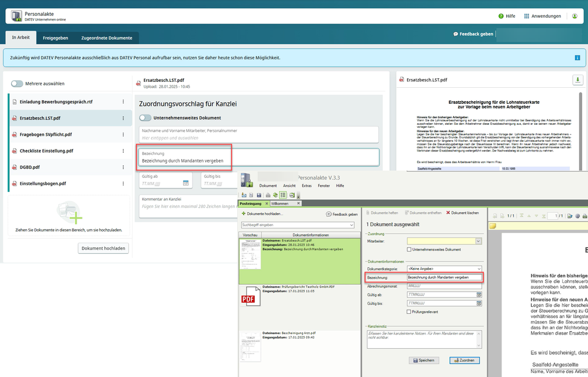Expand the Mitarbeiter dropdown
The height and width of the screenshot is (377, 588).
pos(478,241)
